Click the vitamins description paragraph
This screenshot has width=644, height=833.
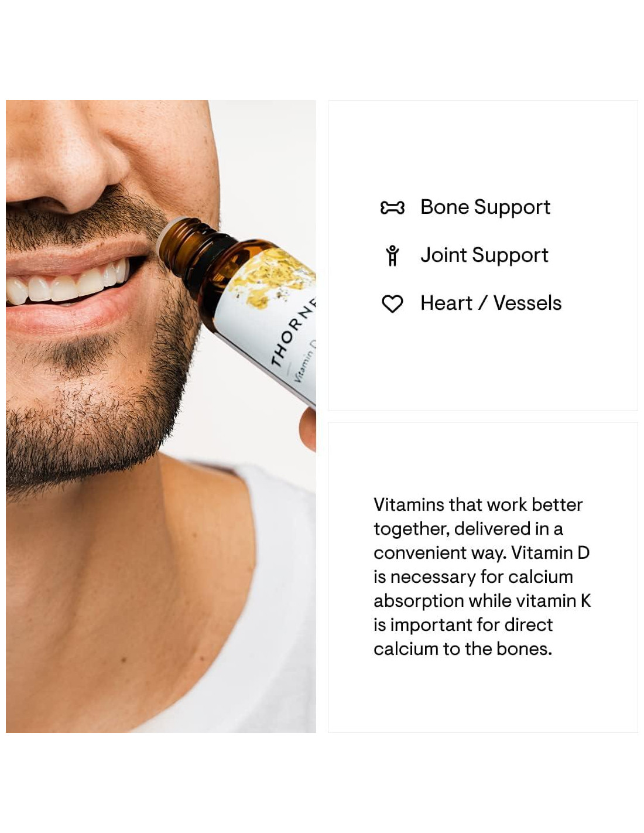pos(482,576)
